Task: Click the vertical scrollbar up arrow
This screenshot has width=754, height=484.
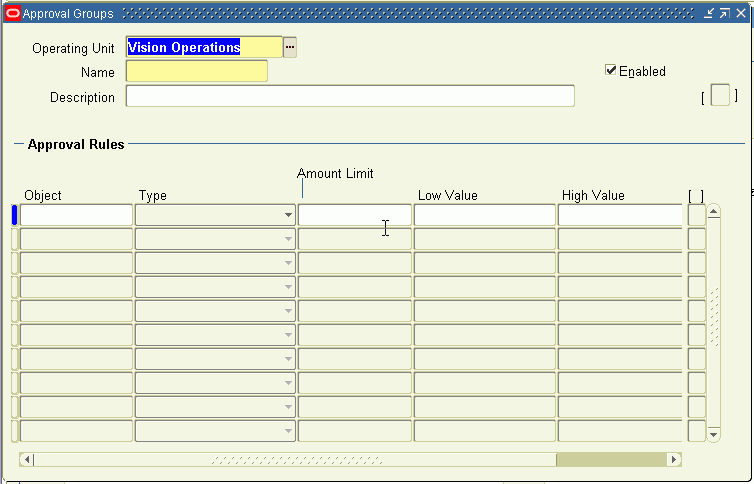Action: click(714, 211)
